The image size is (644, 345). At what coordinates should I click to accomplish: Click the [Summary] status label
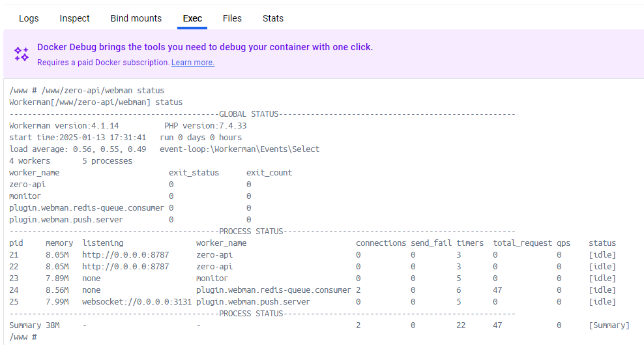(609, 325)
